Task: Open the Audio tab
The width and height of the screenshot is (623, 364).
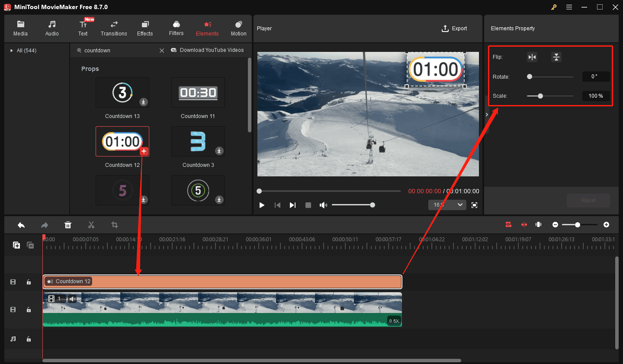Action: point(52,29)
